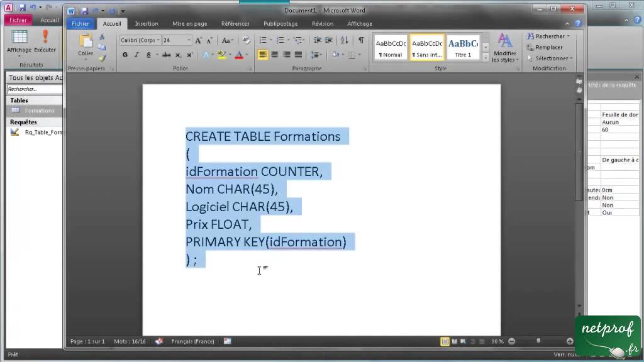Click Français (France) language in status bar
This screenshot has width=644, height=362.
192,341
